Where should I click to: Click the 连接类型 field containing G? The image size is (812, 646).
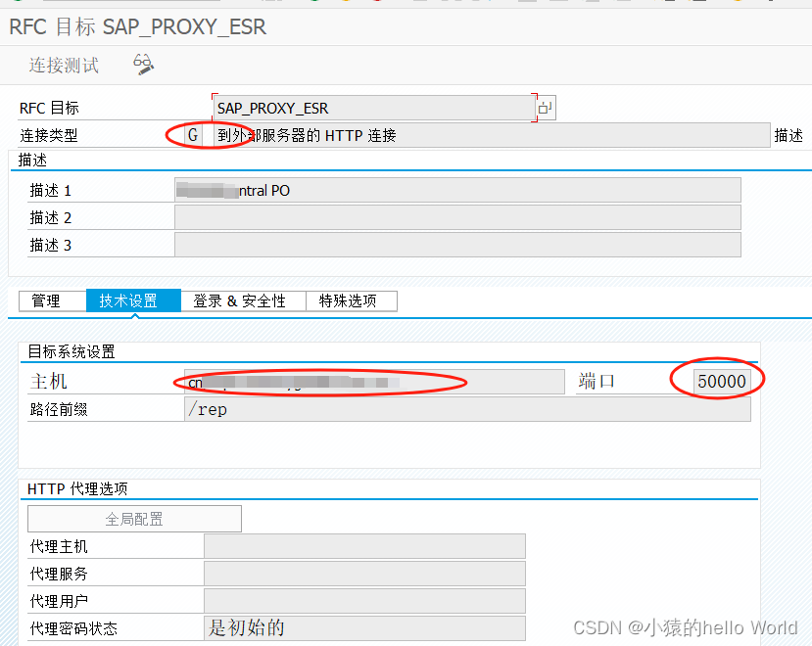pyautogui.click(x=191, y=134)
